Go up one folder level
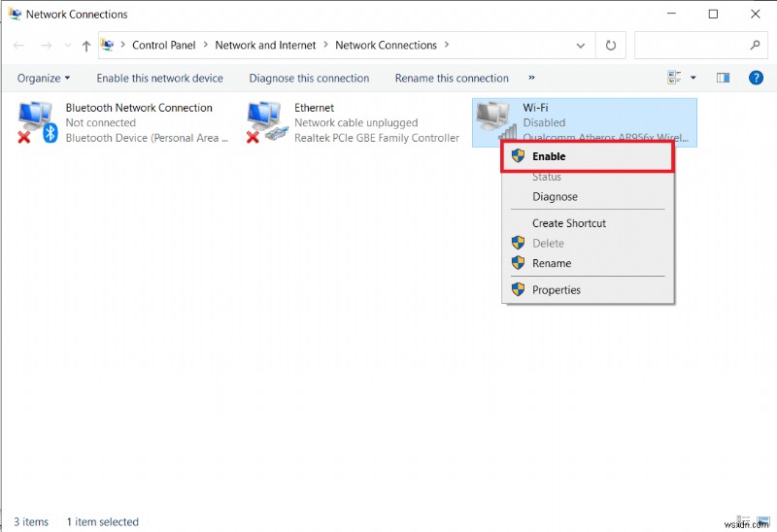This screenshot has height=532, width=777. click(86, 46)
